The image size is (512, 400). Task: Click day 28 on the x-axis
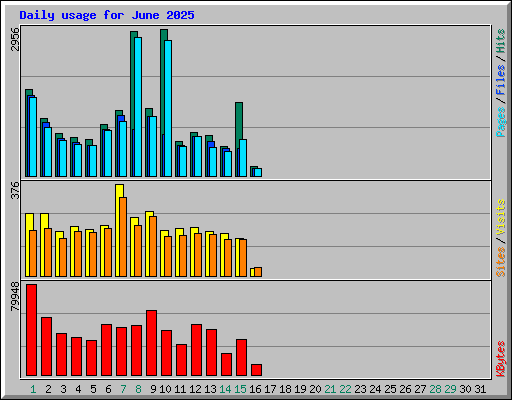(x=435, y=389)
